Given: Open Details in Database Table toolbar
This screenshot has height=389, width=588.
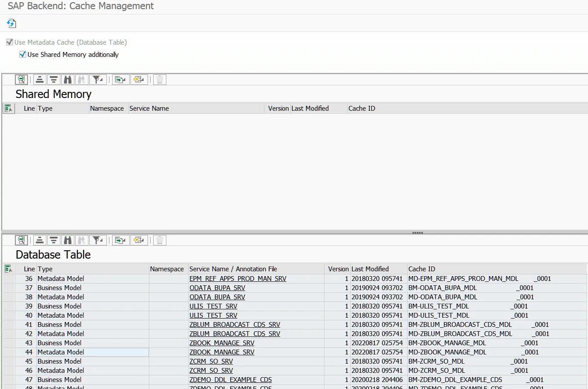Looking at the screenshot, I should click(x=21, y=240).
